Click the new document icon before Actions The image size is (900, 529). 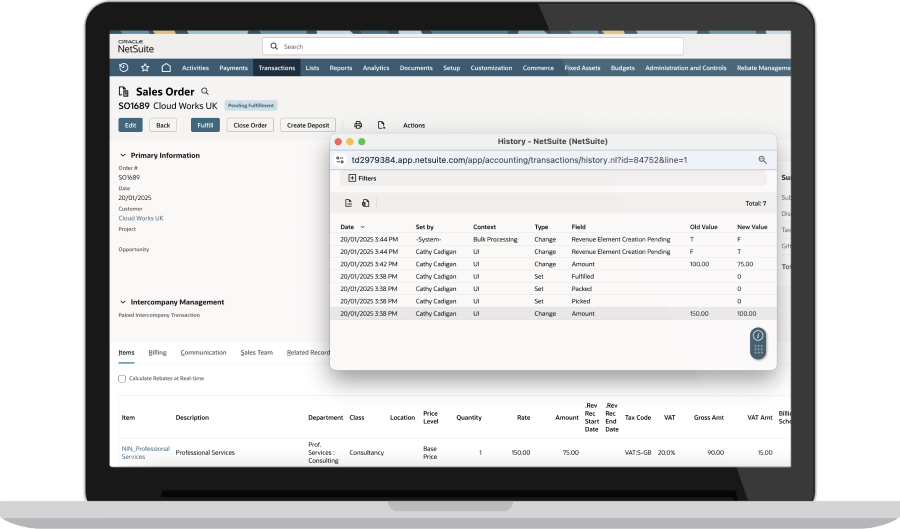(381, 125)
